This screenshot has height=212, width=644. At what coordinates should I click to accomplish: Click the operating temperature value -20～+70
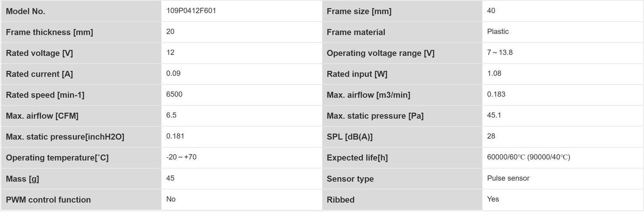coord(182,157)
